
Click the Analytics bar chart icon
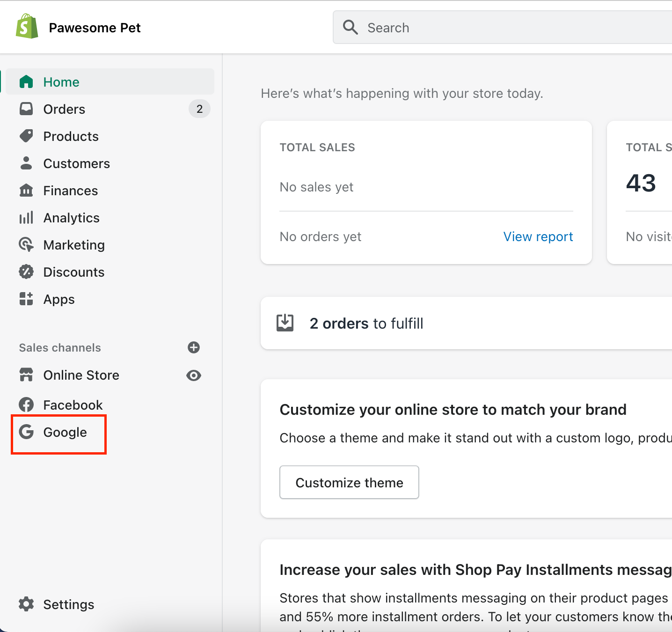point(26,218)
